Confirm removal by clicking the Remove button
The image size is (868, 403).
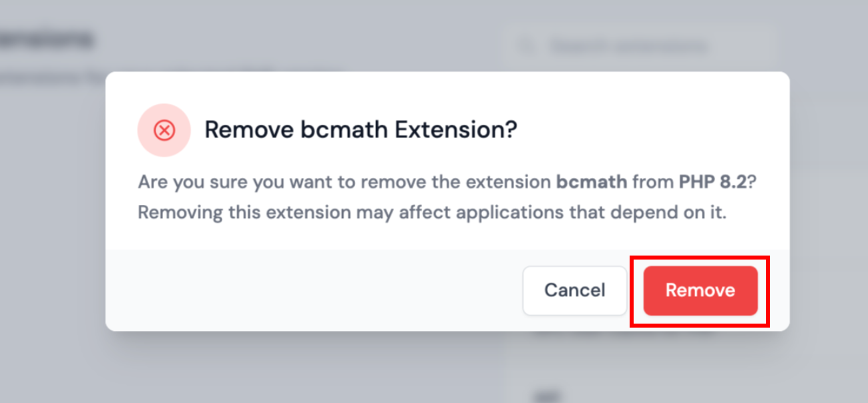(700, 290)
